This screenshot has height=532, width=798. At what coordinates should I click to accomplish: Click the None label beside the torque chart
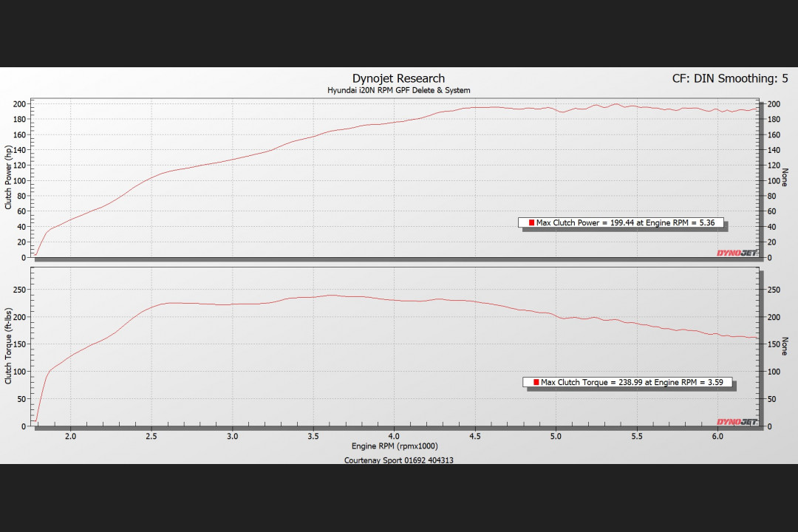coord(785,347)
